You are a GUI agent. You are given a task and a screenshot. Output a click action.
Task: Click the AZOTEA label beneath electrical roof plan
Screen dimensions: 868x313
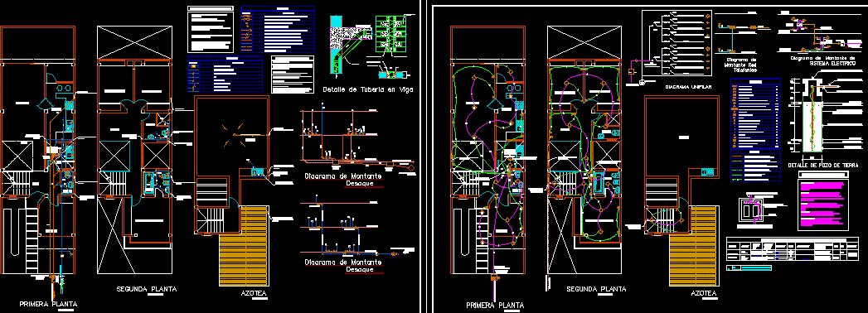704,293
